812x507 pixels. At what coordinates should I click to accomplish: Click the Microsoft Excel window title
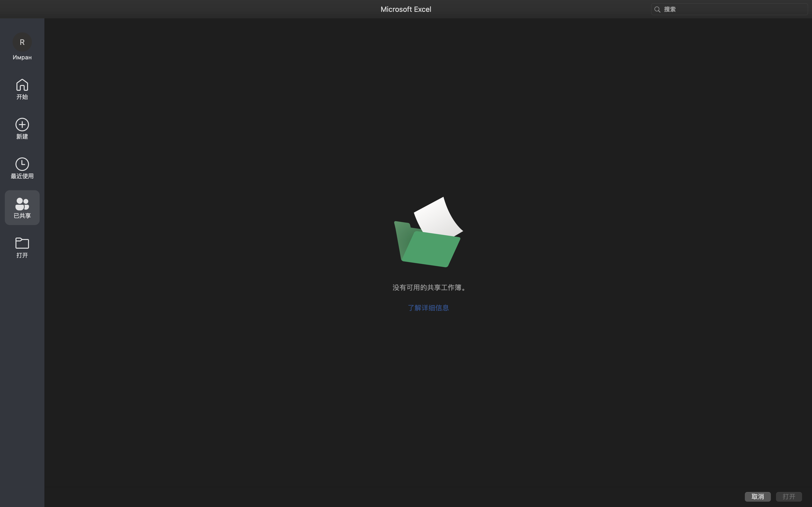[406, 9]
